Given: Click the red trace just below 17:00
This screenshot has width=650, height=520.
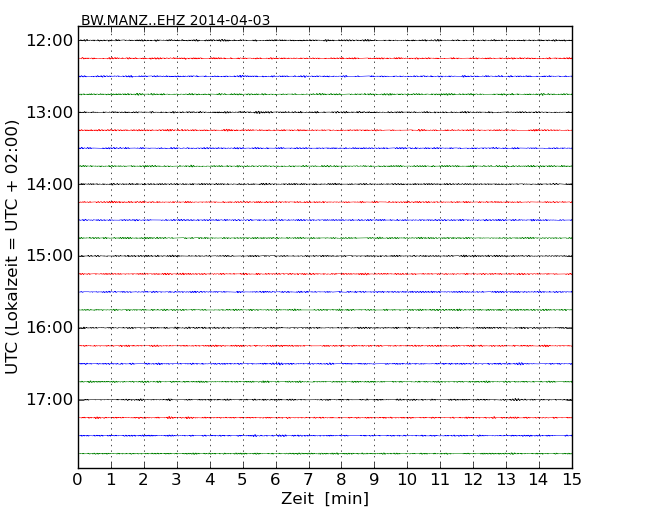Looking at the screenshot, I should [325, 418].
